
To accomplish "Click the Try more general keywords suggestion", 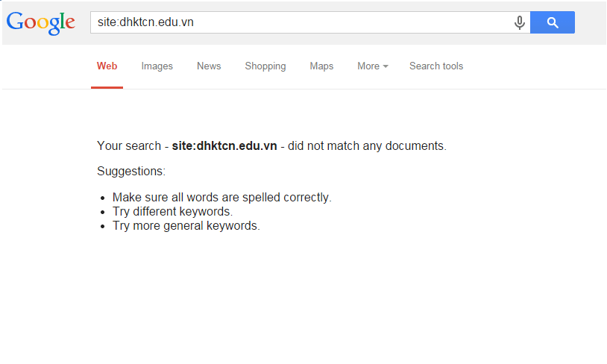I will point(186,226).
